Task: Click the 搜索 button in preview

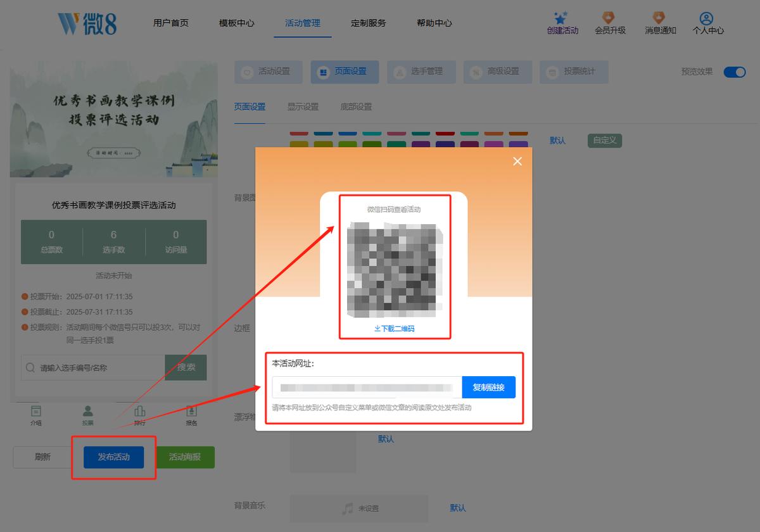Action: pos(186,367)
